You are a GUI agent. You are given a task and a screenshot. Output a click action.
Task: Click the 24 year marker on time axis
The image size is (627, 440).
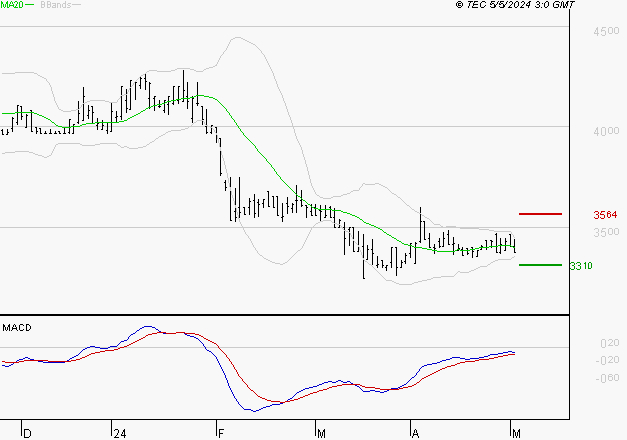tap(120, 434)
